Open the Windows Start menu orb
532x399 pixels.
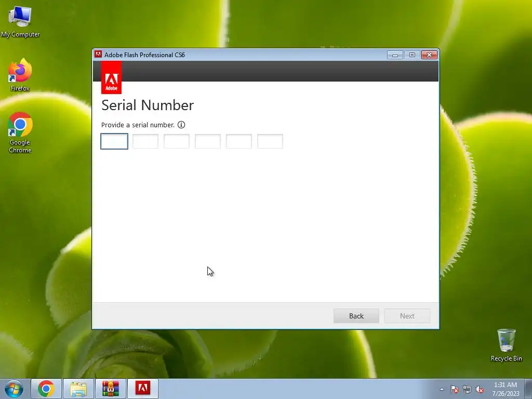coord(14,389)
